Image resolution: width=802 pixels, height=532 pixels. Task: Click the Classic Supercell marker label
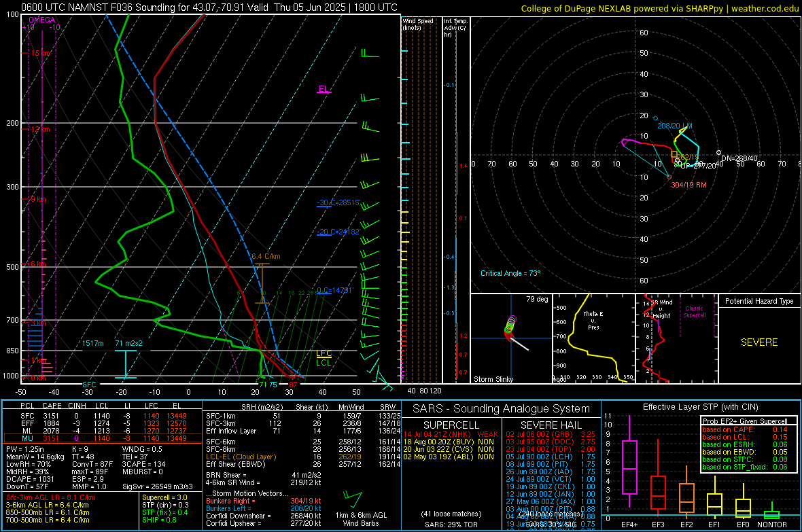pos(694,312)
